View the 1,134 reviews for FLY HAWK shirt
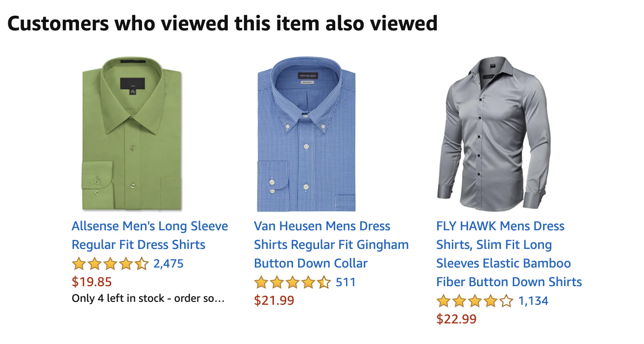Screen dimensions: 644x344 tap(533, 301)
